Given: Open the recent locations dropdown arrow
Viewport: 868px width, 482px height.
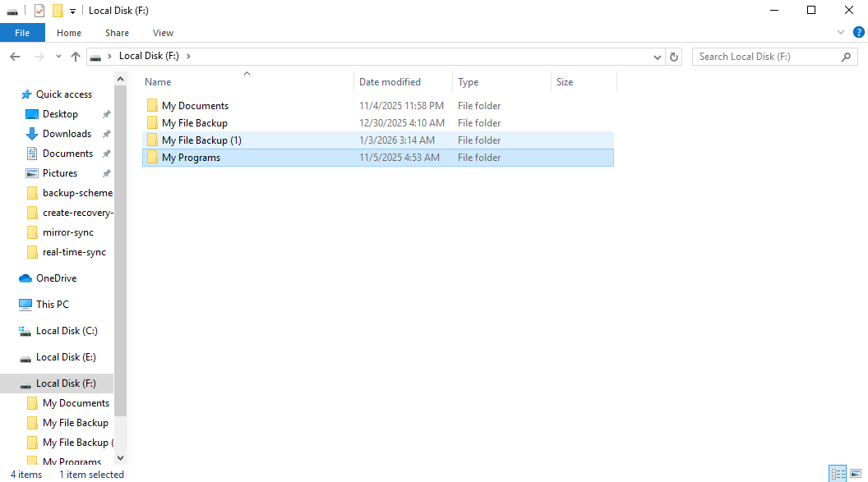Looking at the screenshot, I should (x=58, y=57).
